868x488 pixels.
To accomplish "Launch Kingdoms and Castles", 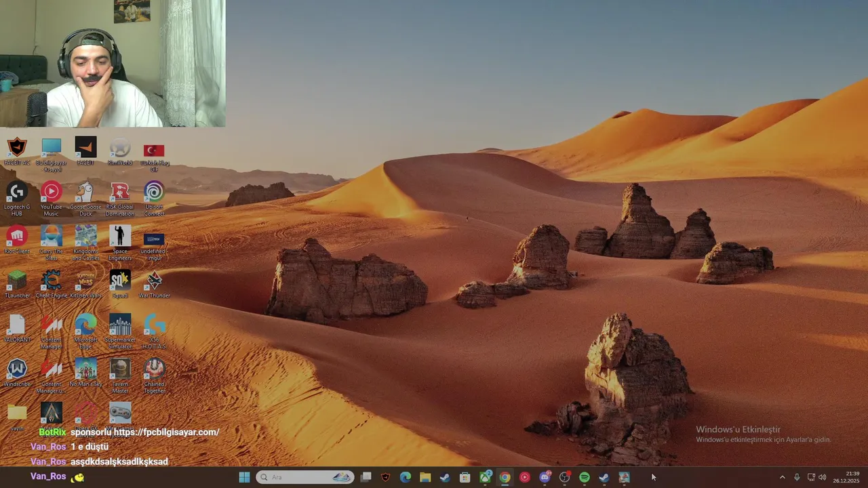I will [85, 243].
